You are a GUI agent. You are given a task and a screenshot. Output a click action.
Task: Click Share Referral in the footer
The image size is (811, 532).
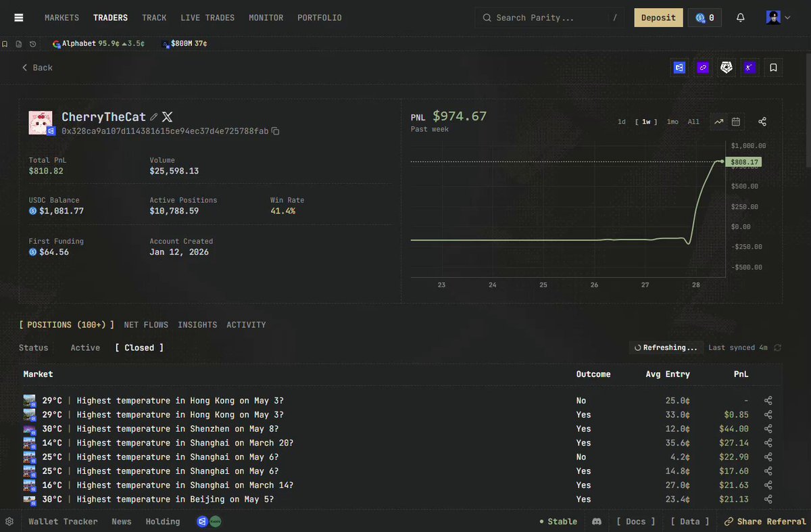pos(766,521)
